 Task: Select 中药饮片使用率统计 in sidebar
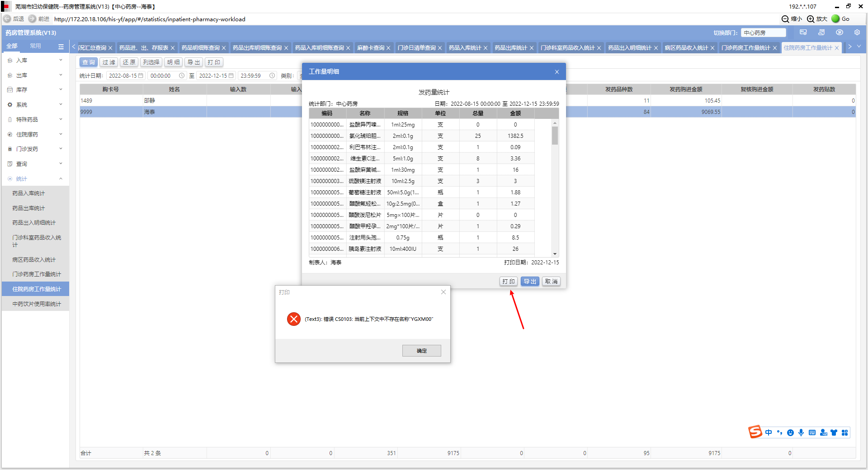coord(36,304)
